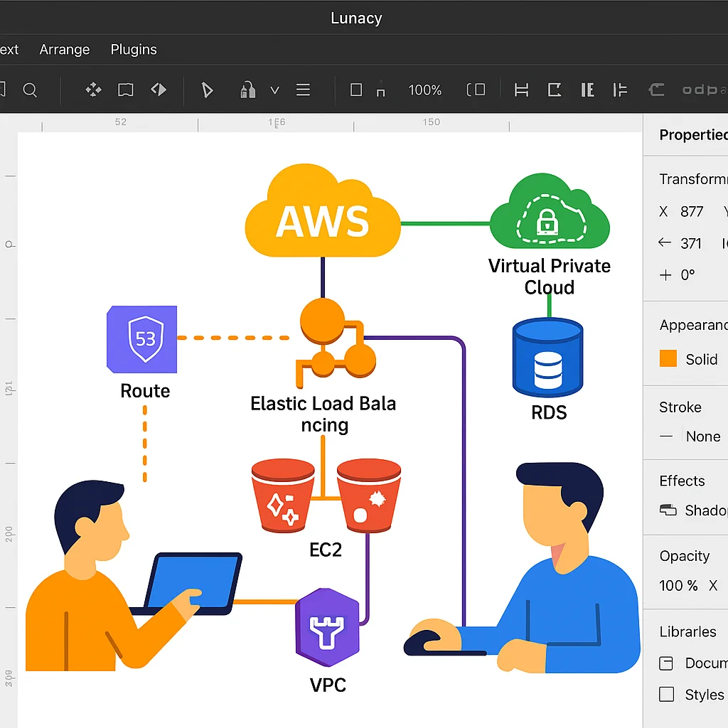Image resolution: width=728 pixels, height=728 pixels.
Task: Choose the default selection cursor tool
Action: [x=206, y=90]
